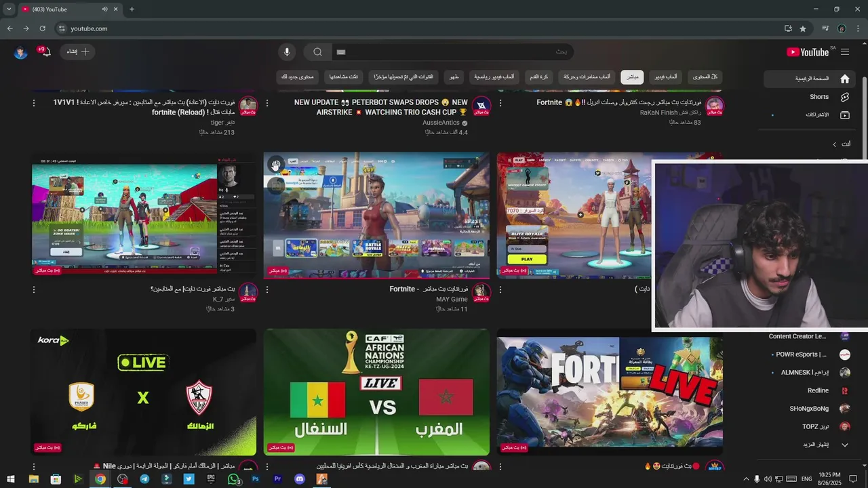Open Windows Start menu

click(11, 479)
